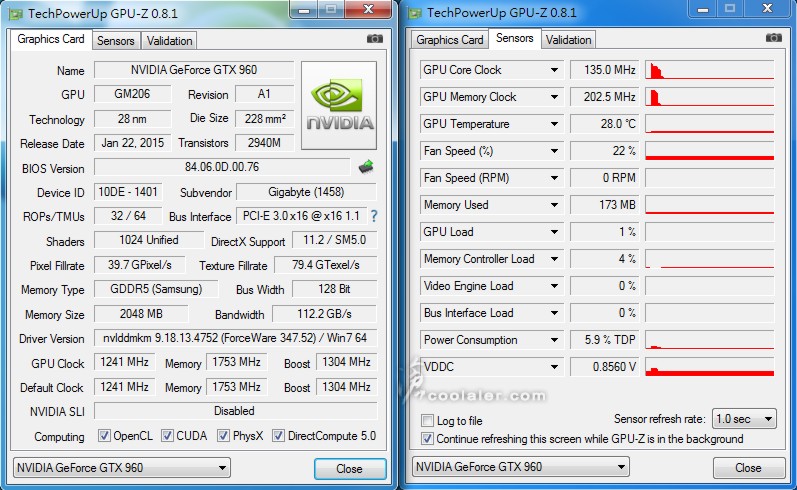Click the Driver Version field
The height and width of the screenshot is (490, 797).
coord(235,338)
